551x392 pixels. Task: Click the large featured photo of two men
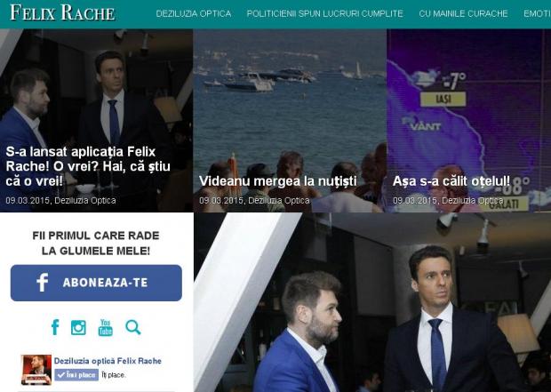pyautogui.click(x=372, y=302)
